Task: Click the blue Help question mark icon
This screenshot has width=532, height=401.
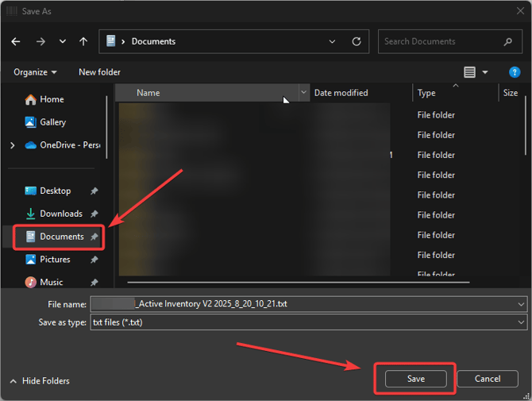Action: [x=515, y=72]
